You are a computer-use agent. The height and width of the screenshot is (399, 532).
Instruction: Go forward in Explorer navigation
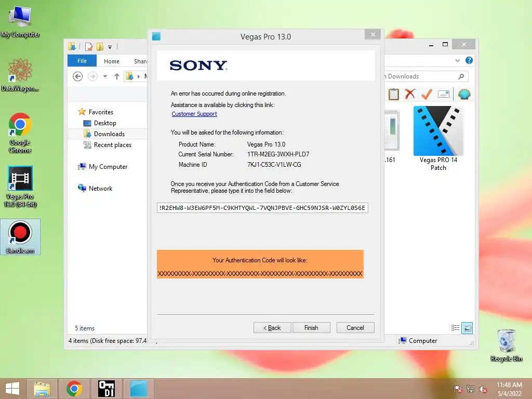[92, 76]
